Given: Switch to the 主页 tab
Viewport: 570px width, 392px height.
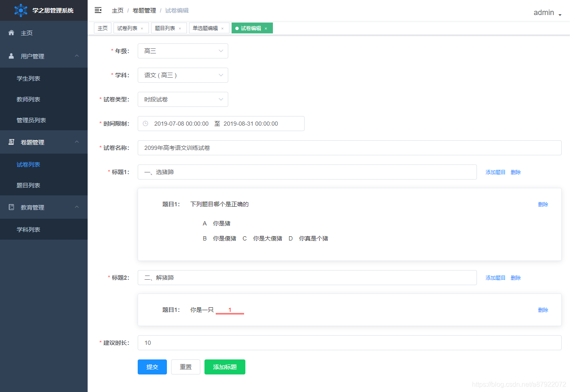Looking at the screenshot, I should (x=103, y=28).
